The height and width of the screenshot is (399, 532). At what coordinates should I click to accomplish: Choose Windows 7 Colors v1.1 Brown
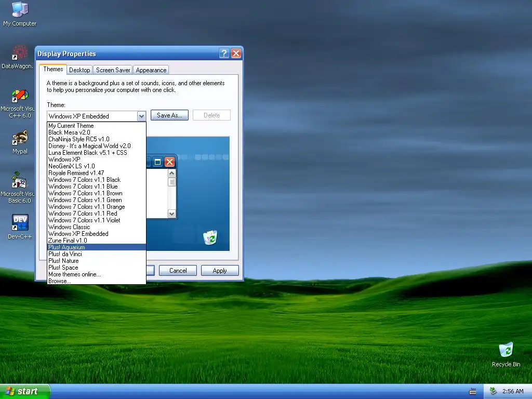(96, 193)
